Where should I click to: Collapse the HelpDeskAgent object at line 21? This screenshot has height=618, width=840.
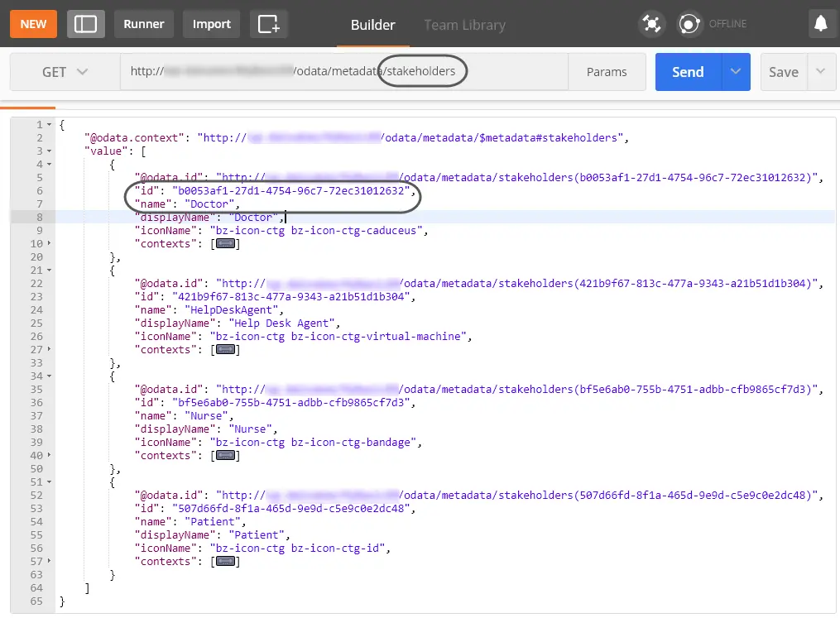50,271
